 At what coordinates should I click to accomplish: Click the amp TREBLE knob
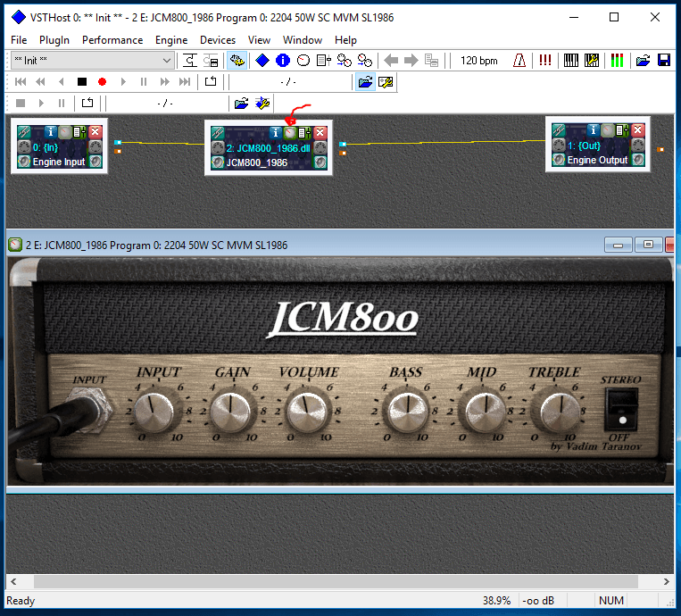(x=561, y=411)
